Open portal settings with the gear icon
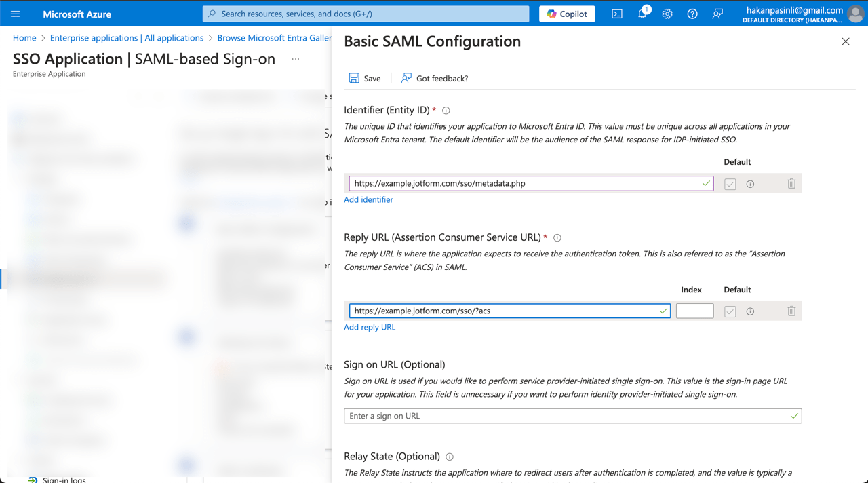The image size is (868, 483). tap(667, 14)
